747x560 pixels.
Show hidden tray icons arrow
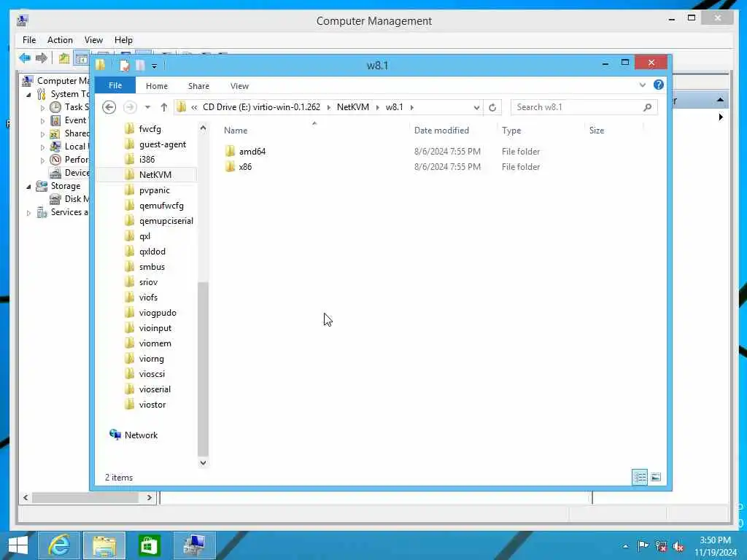[625, 546]
